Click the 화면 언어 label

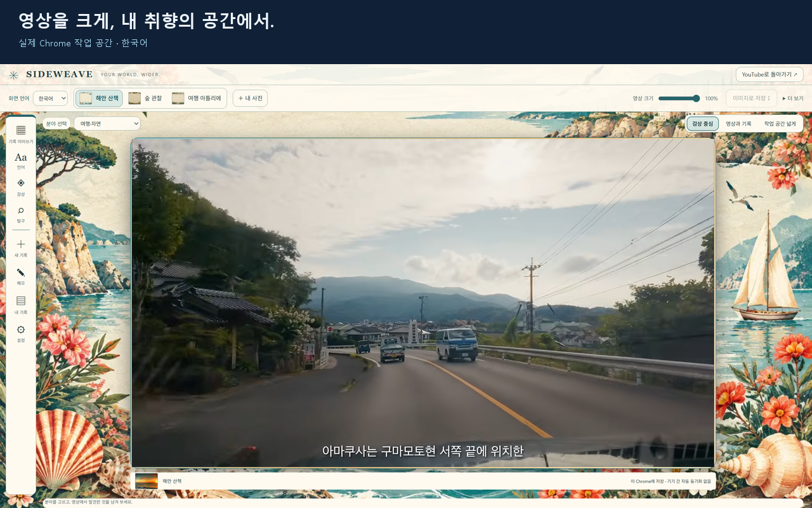pyautogui.click(x=19, y=98)
